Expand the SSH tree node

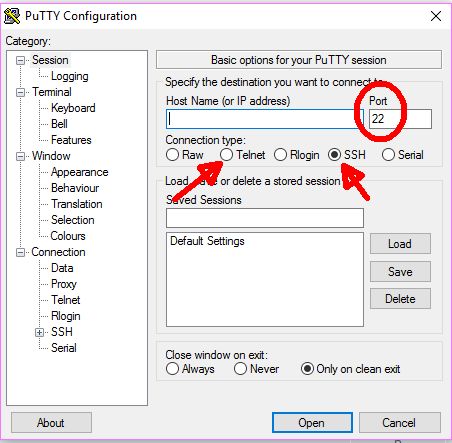(39, 332)
